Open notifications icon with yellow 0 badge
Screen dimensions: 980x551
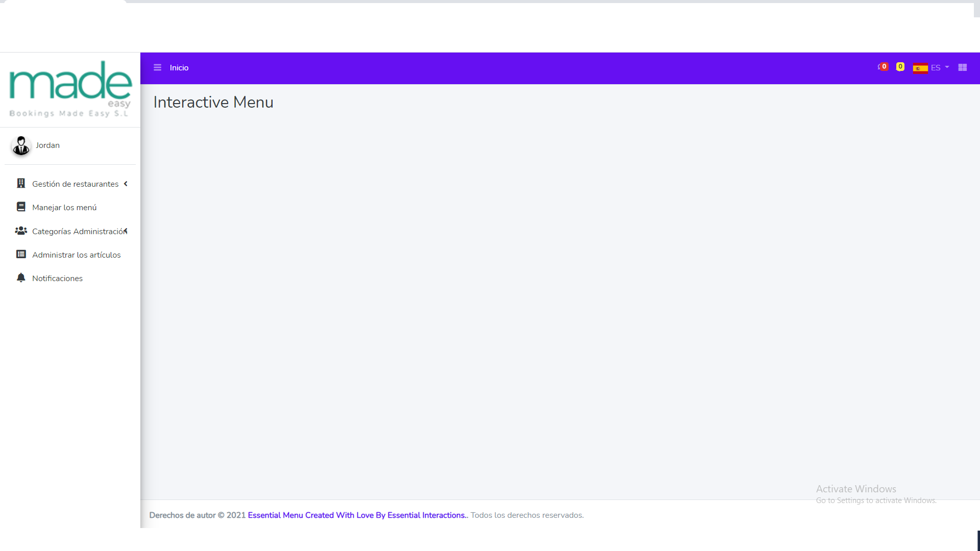[900, 67]
